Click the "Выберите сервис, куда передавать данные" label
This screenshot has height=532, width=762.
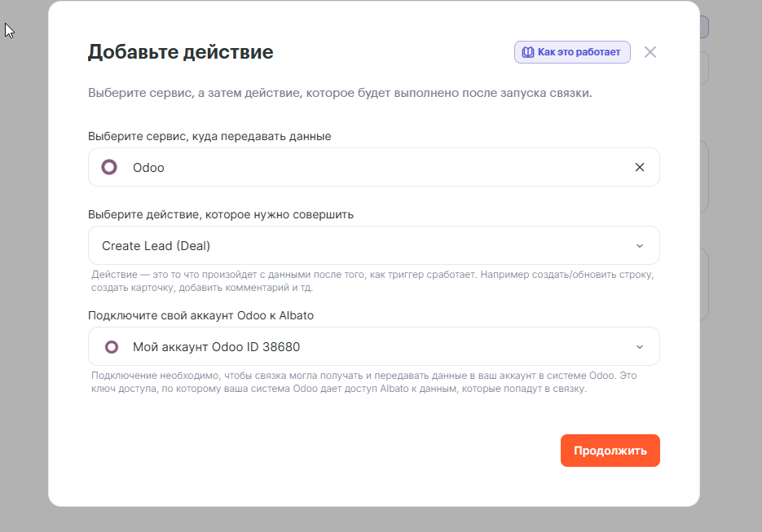[x=209, y=136]
